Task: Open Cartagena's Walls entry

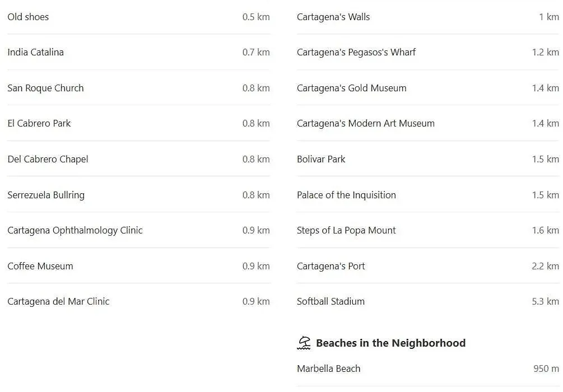Action: (x=427, y=17)
